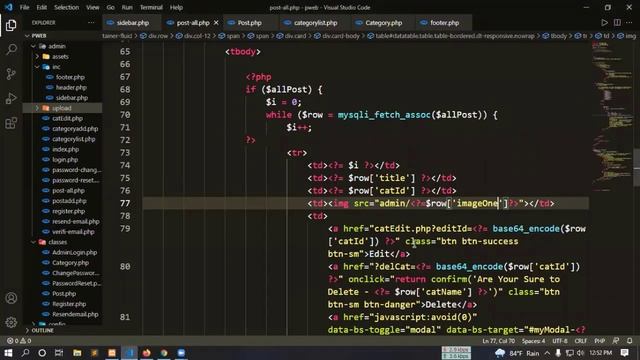Open the Explorer view in activity bar
This screenshot has height=360, width=640.
coord(11,25)
